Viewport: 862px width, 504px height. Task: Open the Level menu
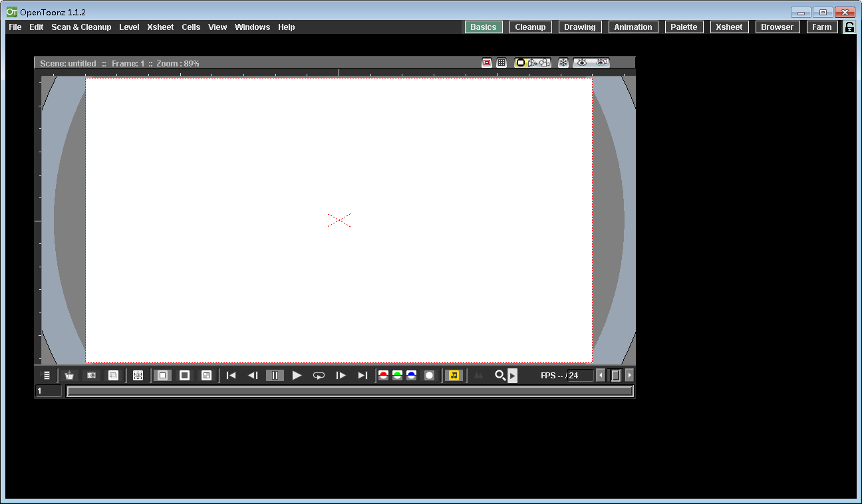point(129,27)
